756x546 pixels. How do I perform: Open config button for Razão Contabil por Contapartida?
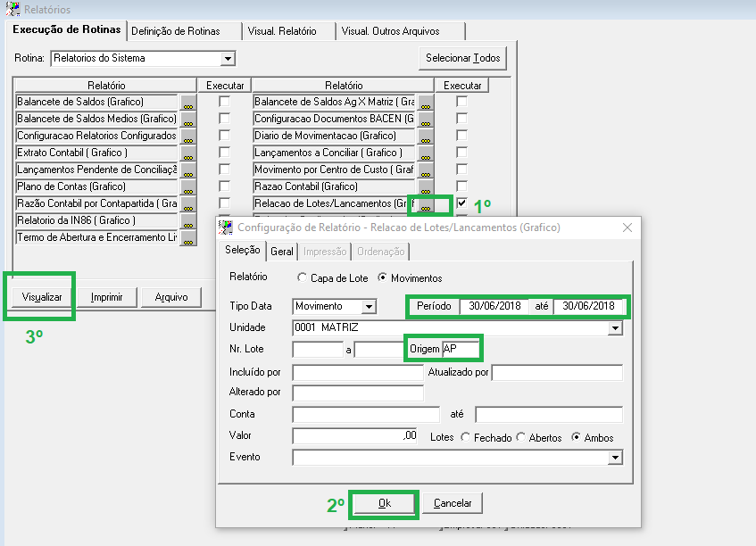(188, 203)
